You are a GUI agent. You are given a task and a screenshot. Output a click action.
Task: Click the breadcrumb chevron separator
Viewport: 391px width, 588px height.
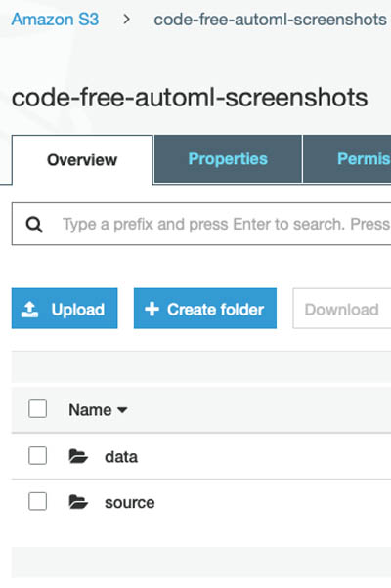(x=127, y=20)
